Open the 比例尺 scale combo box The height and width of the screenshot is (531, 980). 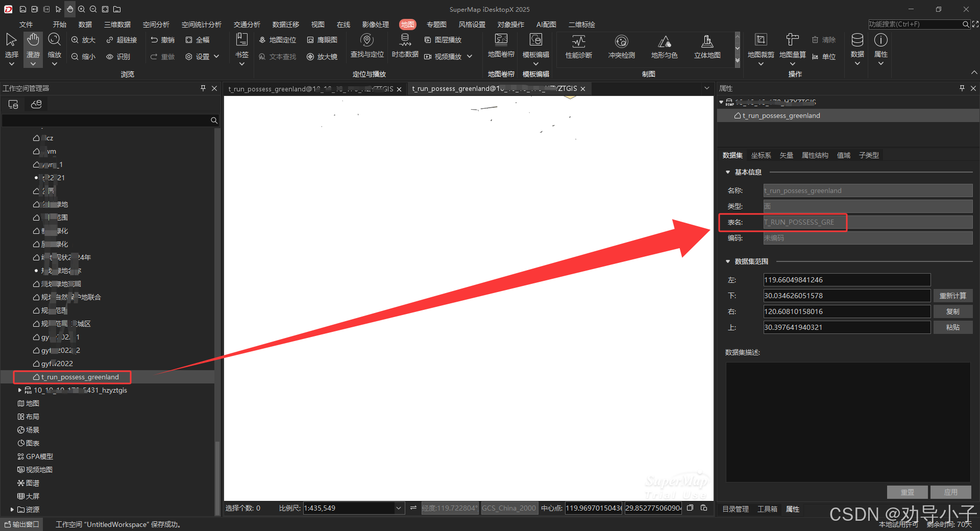click(x=353, y=508)
